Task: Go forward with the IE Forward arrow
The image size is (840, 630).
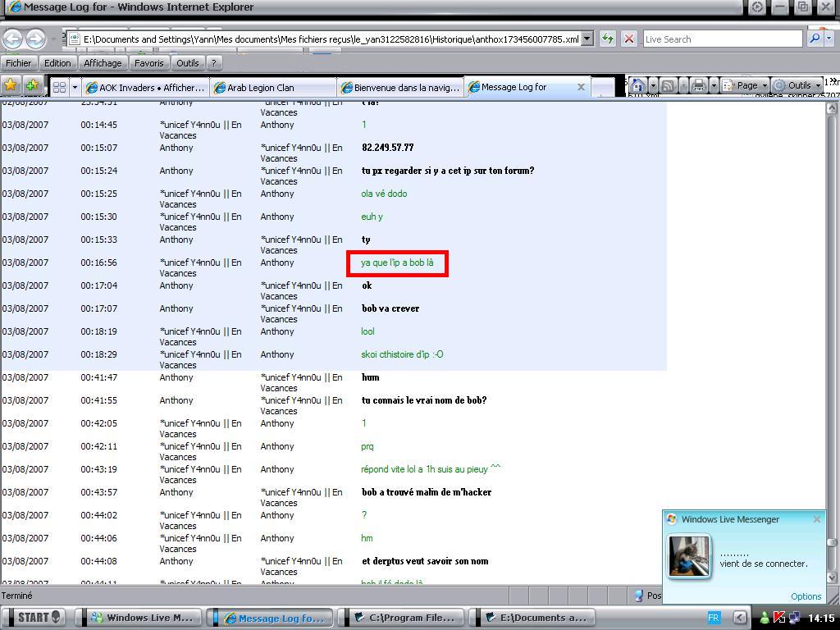Action: click(x=35, y=39)
